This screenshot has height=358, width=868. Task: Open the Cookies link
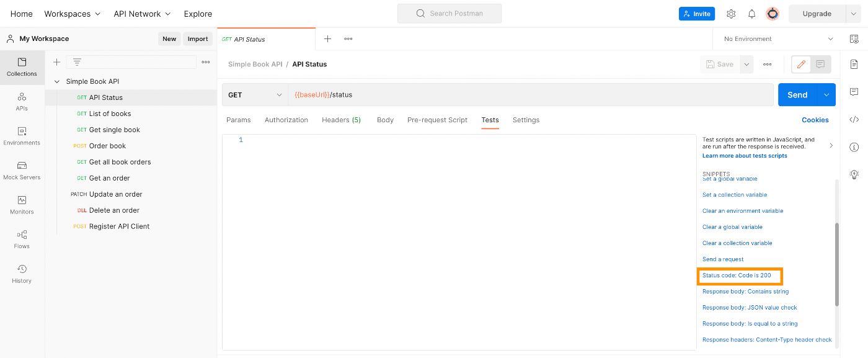click(815, 120)
